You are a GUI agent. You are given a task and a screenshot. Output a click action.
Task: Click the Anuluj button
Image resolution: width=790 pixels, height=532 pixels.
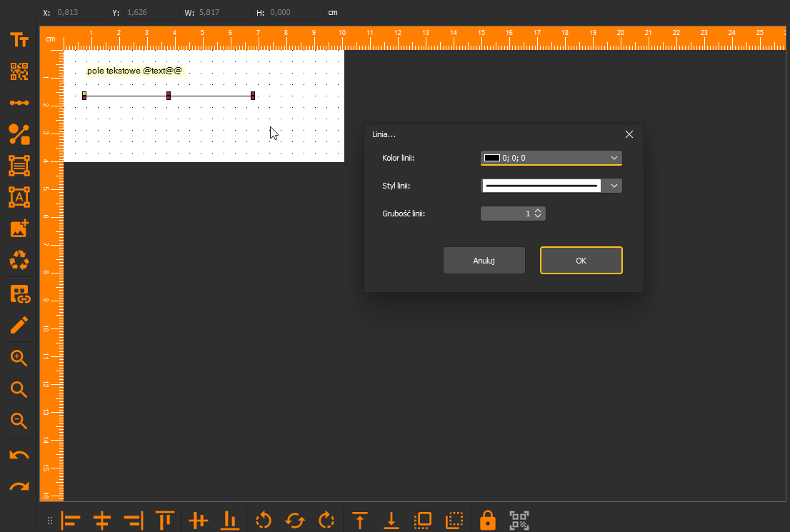point(484,261)
